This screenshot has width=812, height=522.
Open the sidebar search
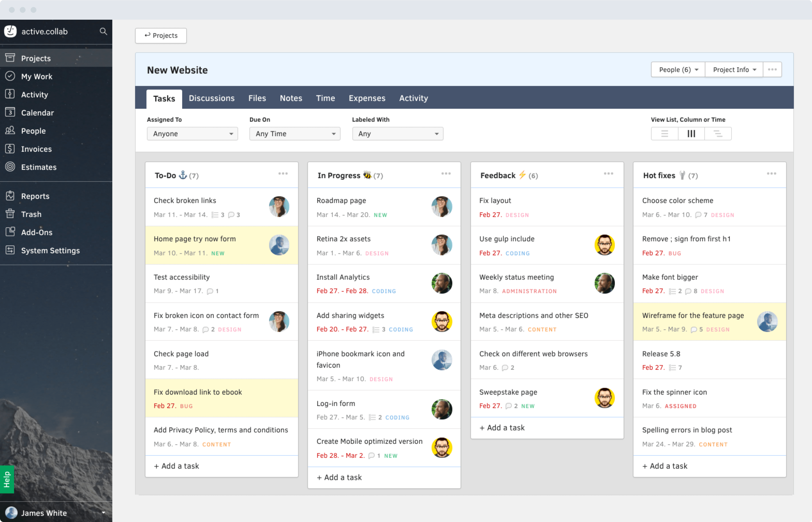(x=103, y=31)
